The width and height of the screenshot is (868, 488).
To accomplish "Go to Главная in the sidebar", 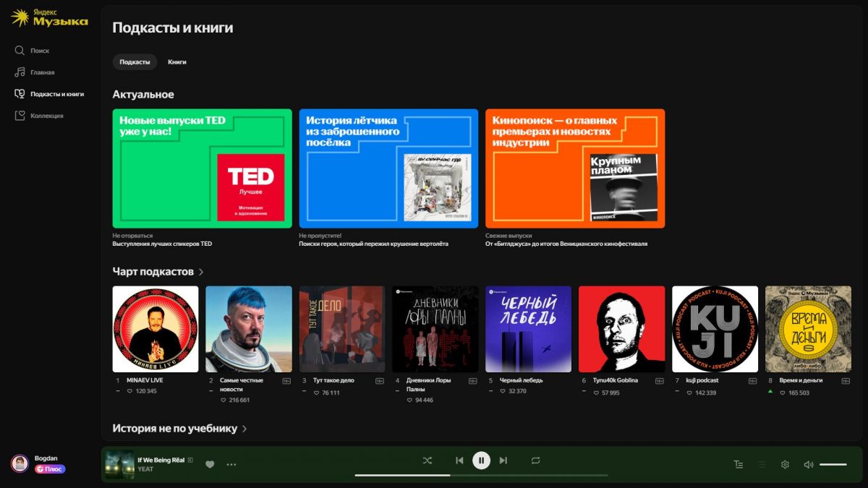I will [35, 72].
